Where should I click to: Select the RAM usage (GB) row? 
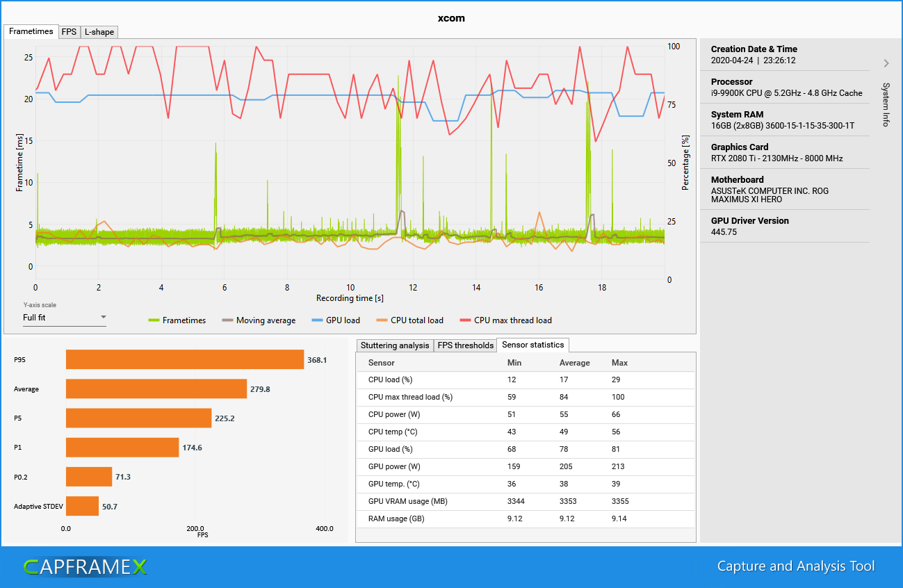[525, 518]
